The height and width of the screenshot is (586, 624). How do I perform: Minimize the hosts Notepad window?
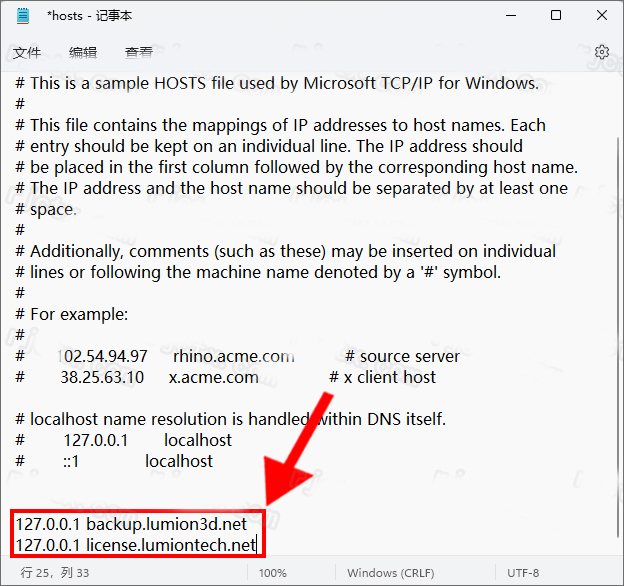click(x=511, y=16)
